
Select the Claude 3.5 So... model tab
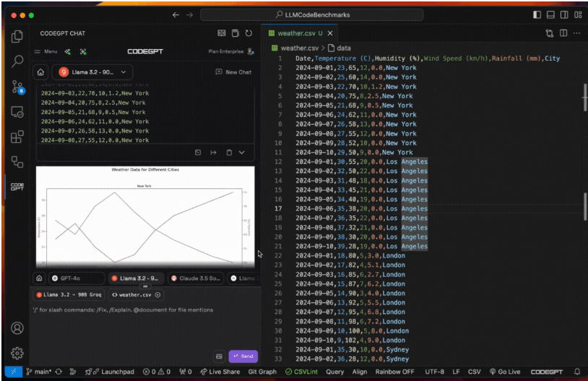[x=196, y=279]
